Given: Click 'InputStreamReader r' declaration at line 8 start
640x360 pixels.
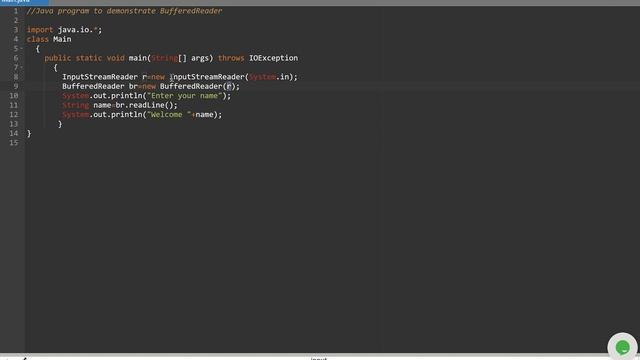Looking at the screenshot, I should coord(104,77).
